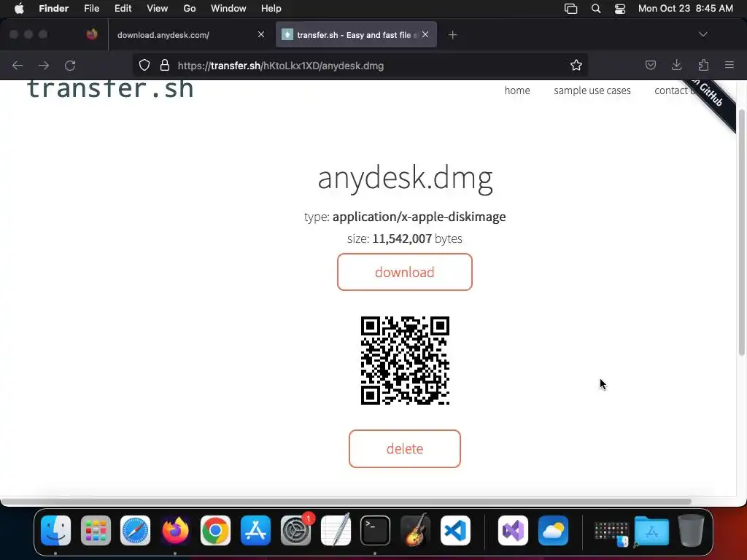The width and height of the screenshot is (747, 560).
Task: Select the transfer.sh tab
Action: click(x=356, y=35)
